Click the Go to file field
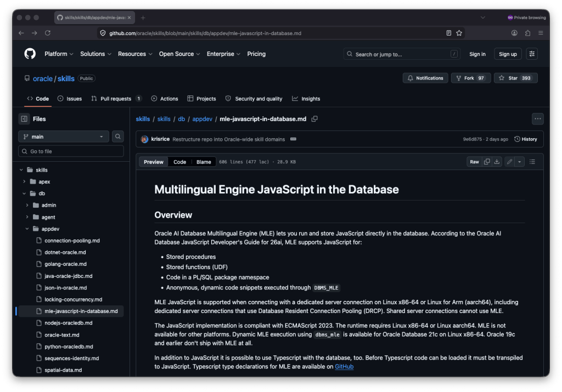Image resolution: width=562 pixels, height=392 pixels. 71,151
